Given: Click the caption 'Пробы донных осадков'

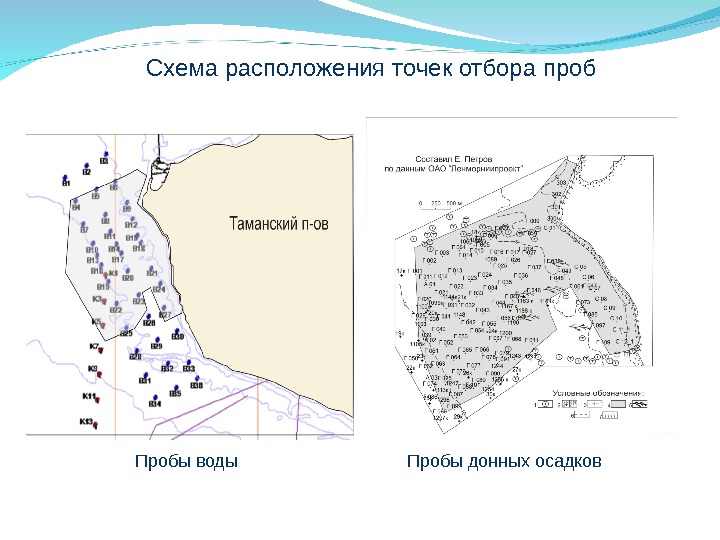Looking at the screenshot, I should pyautogui.click(x=504, y=461).
